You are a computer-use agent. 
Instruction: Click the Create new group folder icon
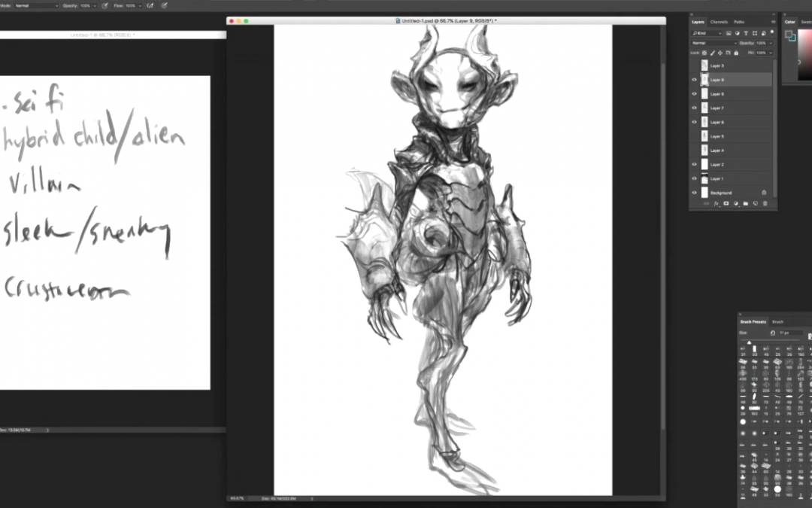pyautogui.click(x=746, y=204)
